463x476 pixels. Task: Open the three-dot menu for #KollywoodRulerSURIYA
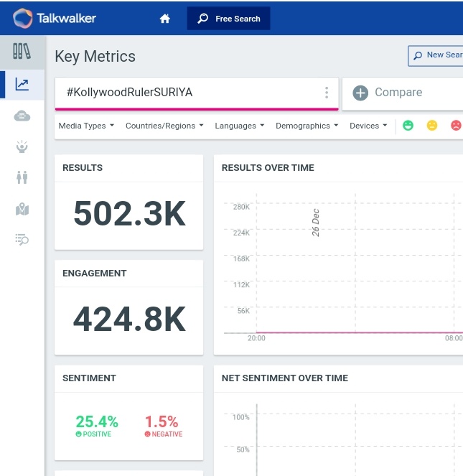click(327, 93)
